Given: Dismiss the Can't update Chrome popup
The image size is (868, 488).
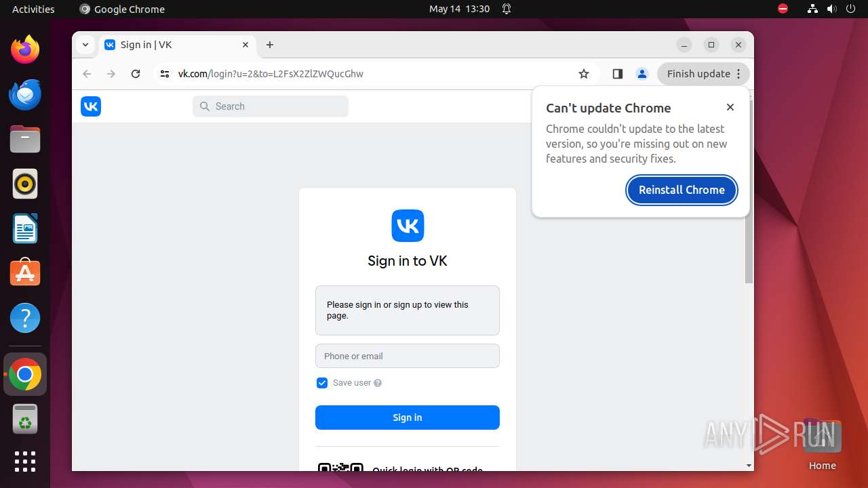Looking at the screenshot, I should [x=730, y=107].
